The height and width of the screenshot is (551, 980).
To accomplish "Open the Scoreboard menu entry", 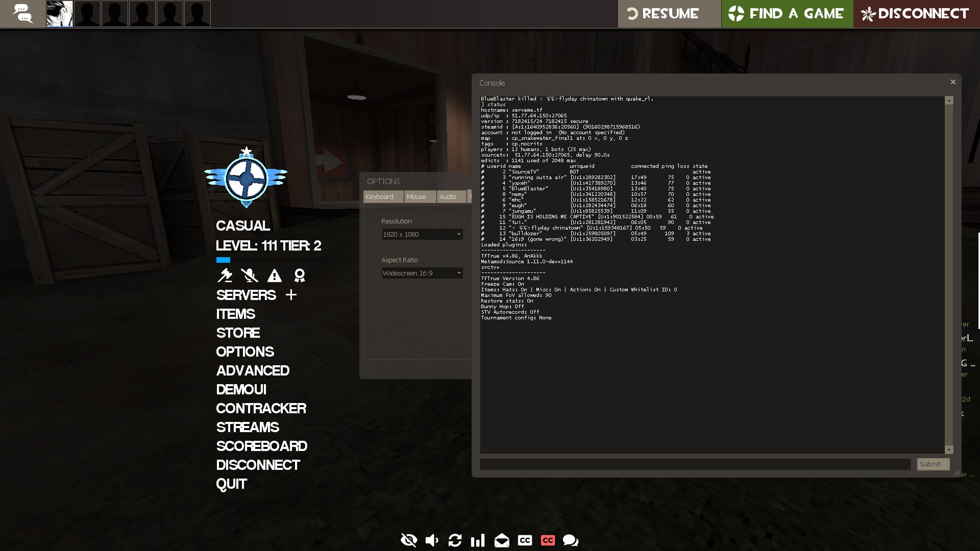I will pos(261,446).
